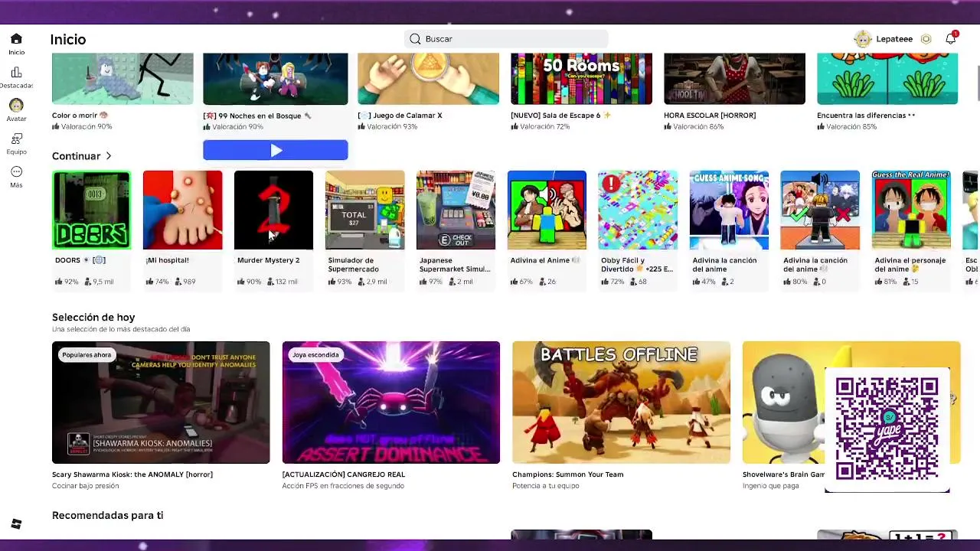Open Adivina la canción del anime thumbnail showing 80%
The image size is (980, 551).
[820, 210]
